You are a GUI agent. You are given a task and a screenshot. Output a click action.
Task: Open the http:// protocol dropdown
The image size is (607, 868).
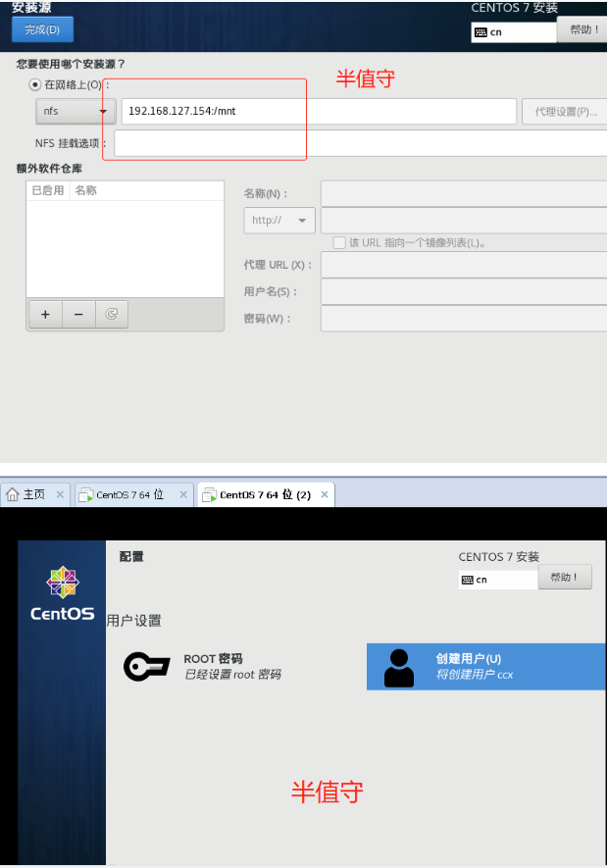pos(279,221)
